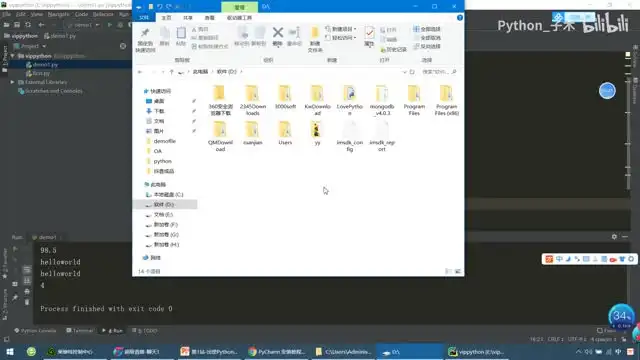Expand the address bar history dropdown
Viewport: 640px width, 360px height.
[x=404, y=72]
